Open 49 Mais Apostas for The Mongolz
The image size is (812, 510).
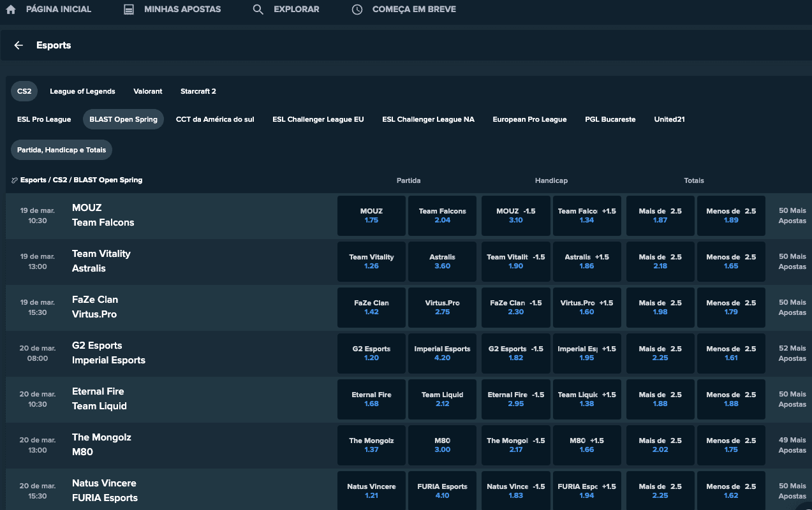coord(792,445)
